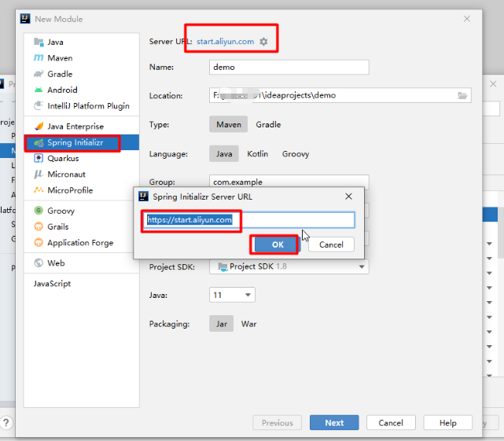
Task: Select Quarkus entry
Action: (81, 159)
